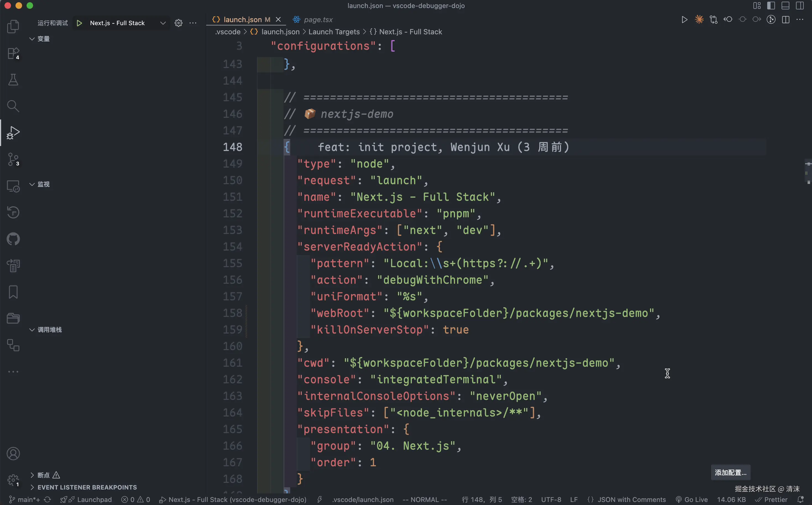Switch to the page.tsx tab
The width and height of the screenshot is (812, 505).
pos(318,20)
